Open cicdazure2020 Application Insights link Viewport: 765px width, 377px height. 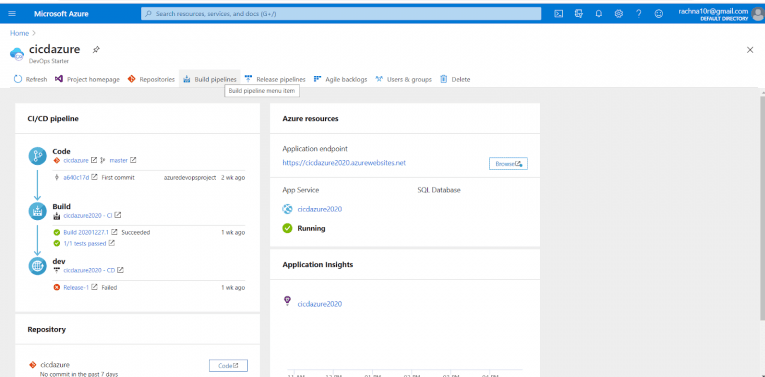[x=320, y=304]
